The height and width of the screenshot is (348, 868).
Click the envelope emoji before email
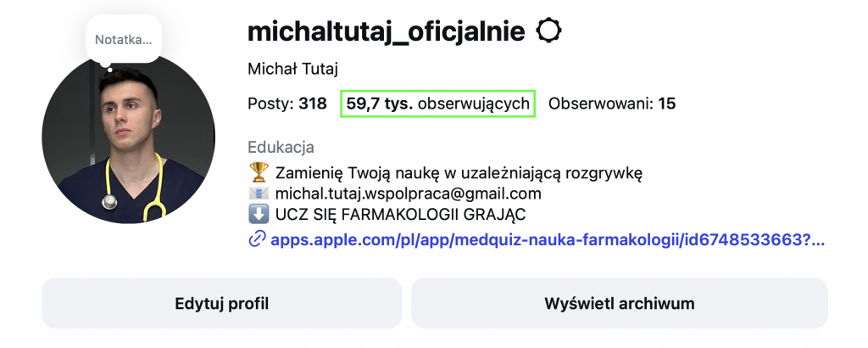tap(258, 194)
